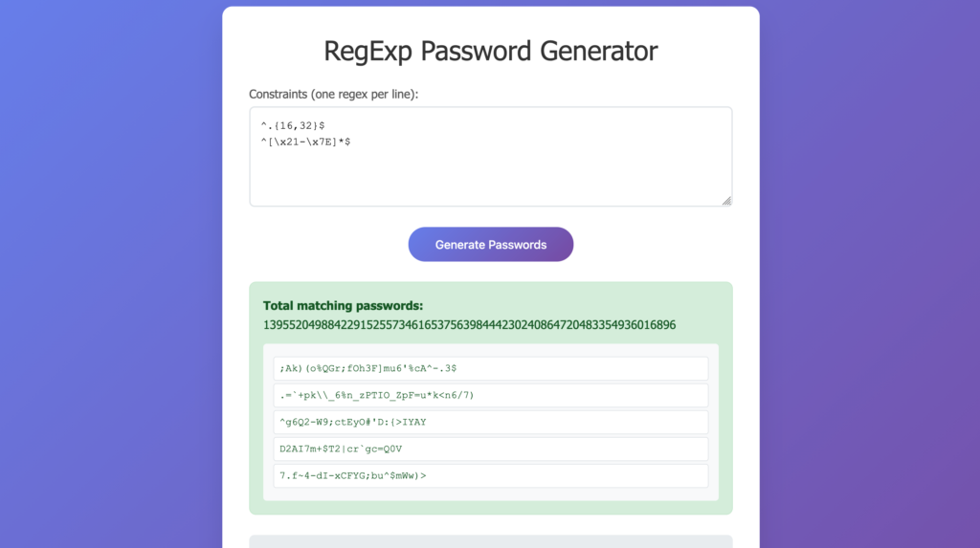The width and height of the screenshot is (980, 548).
Task: Click the gray panel at the bottom
Action: 490,541
